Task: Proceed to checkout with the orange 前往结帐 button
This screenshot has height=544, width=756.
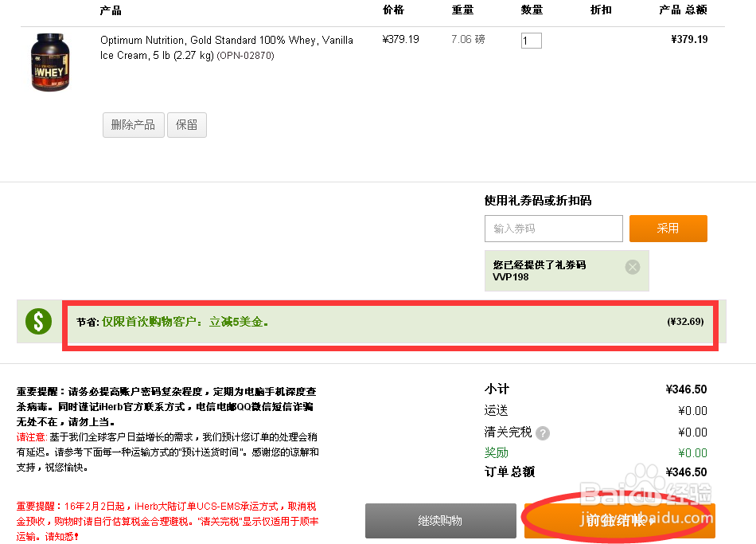Action: pos(620,521)
